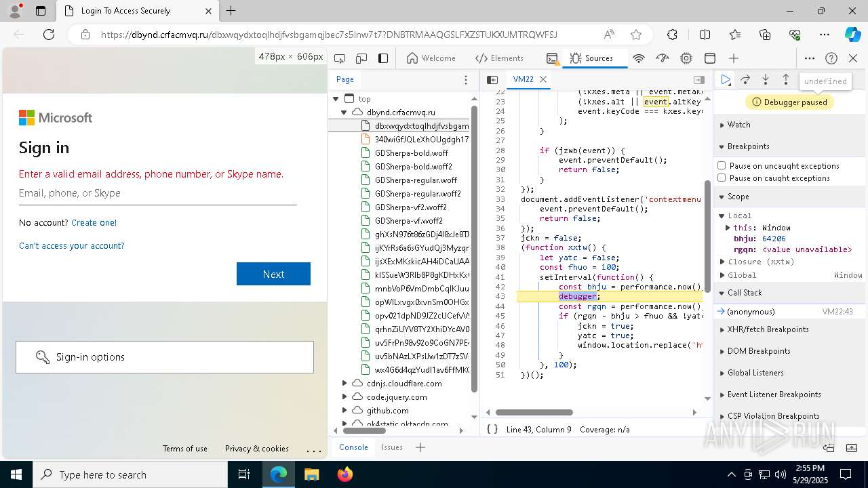The image size is (868, 488).
Task: Open more options in Page navigator
Action: tap(466, 79)
